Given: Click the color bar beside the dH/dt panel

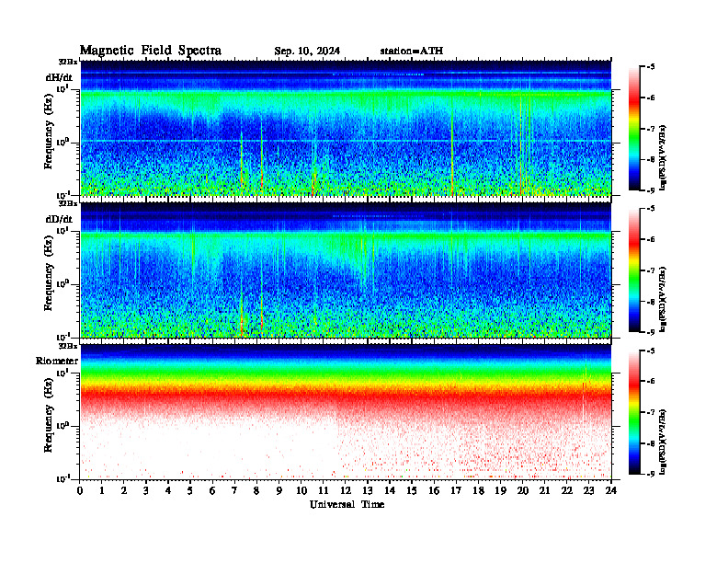Looking at the screenshot, I should tap(633, 129).
